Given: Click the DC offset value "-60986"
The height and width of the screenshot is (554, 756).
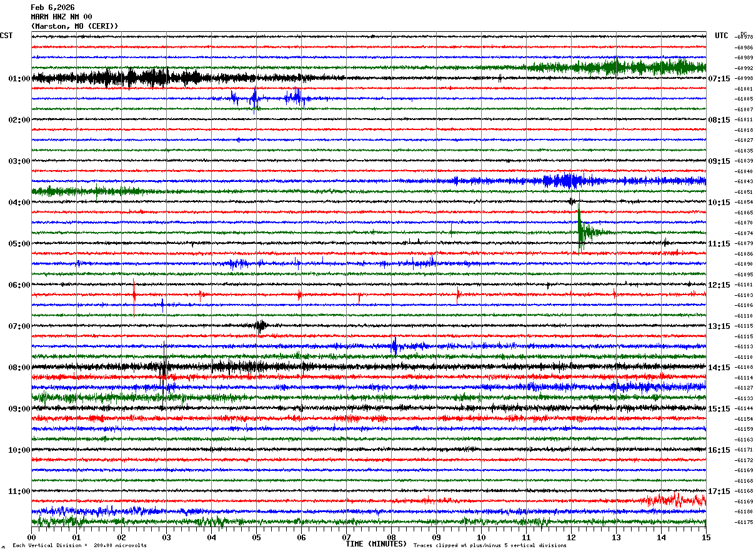Looking at the screenshot, I should pos(744,48).
